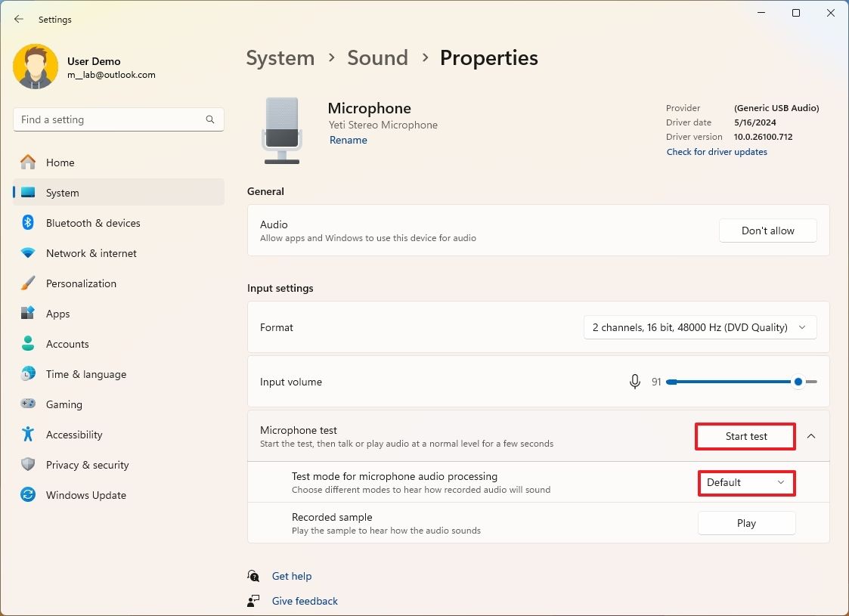Open the Format quality dropdown
Screen dimensions: 849x616
(699, 327)
